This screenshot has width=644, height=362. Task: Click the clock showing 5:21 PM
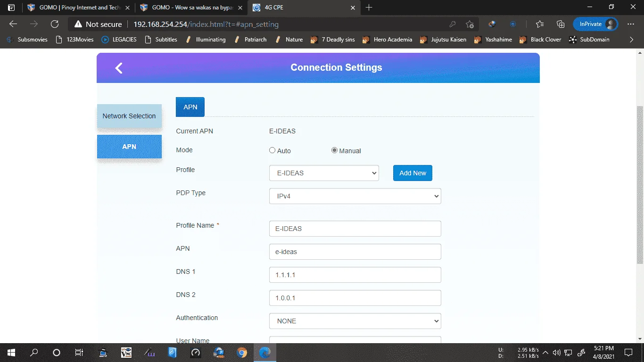pyautogui.click(x=605, y=348)
